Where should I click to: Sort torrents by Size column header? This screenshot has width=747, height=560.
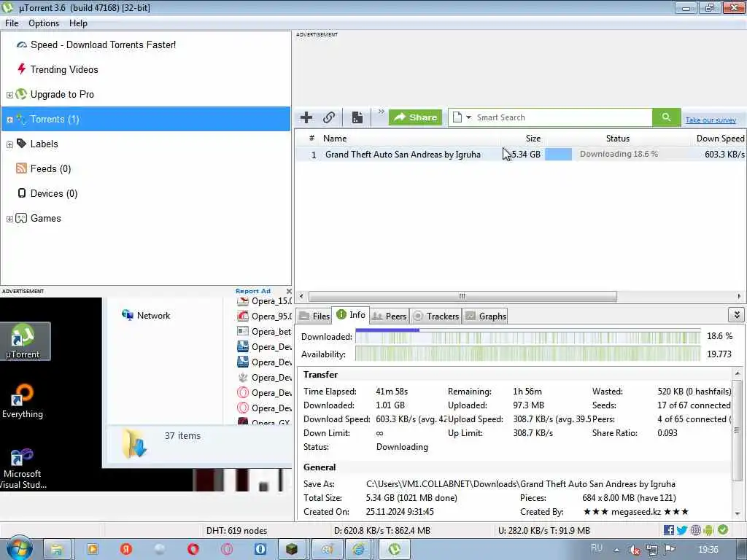tap(533, 139)
